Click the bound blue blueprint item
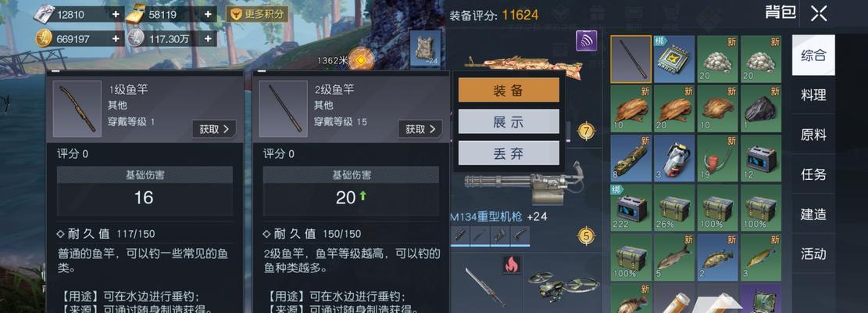This screenshot has height=313, width=868. pyautogui.click(x=673, y=59)
